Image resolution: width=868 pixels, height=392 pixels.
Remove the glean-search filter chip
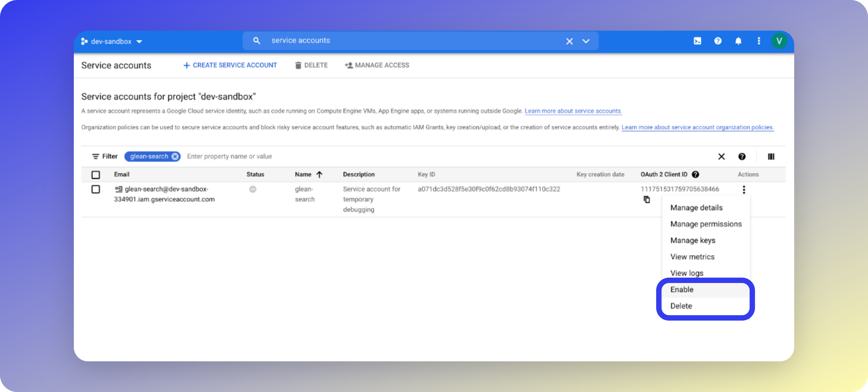[175, 157]
